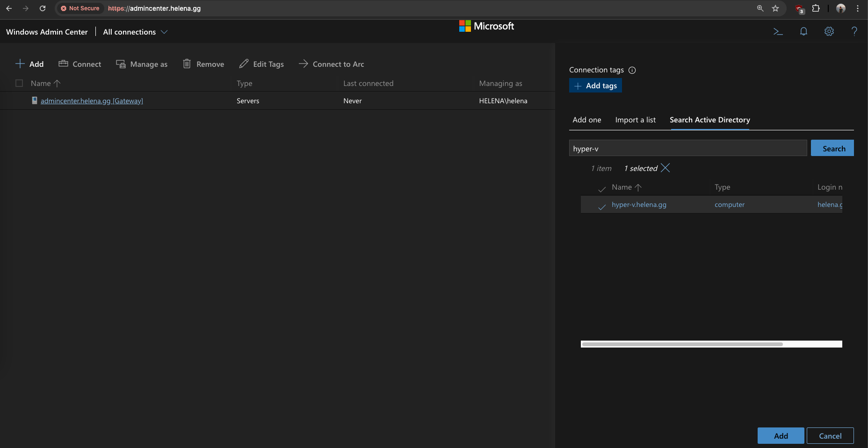The width and height of the screenshot is (868, 448).
Task: Bookmark page with the star icon
Action: (x=775, y=8)
